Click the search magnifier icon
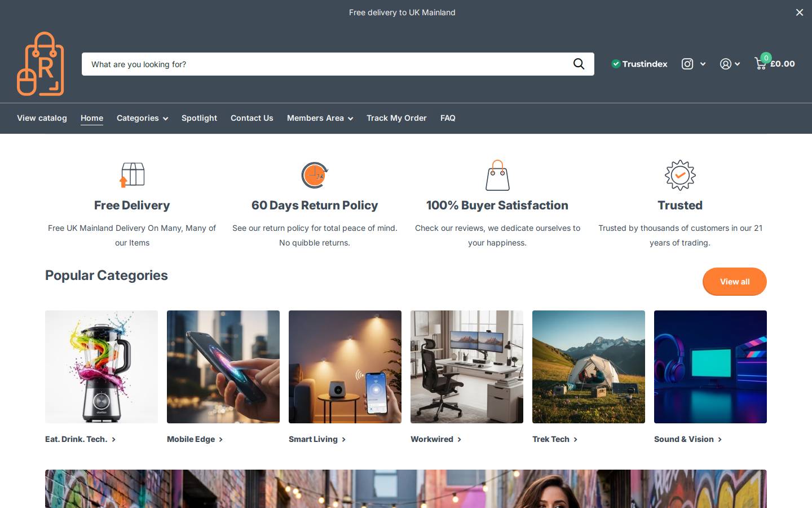Image resolution: width=812 pixels, height=508 pixels. 579,64
